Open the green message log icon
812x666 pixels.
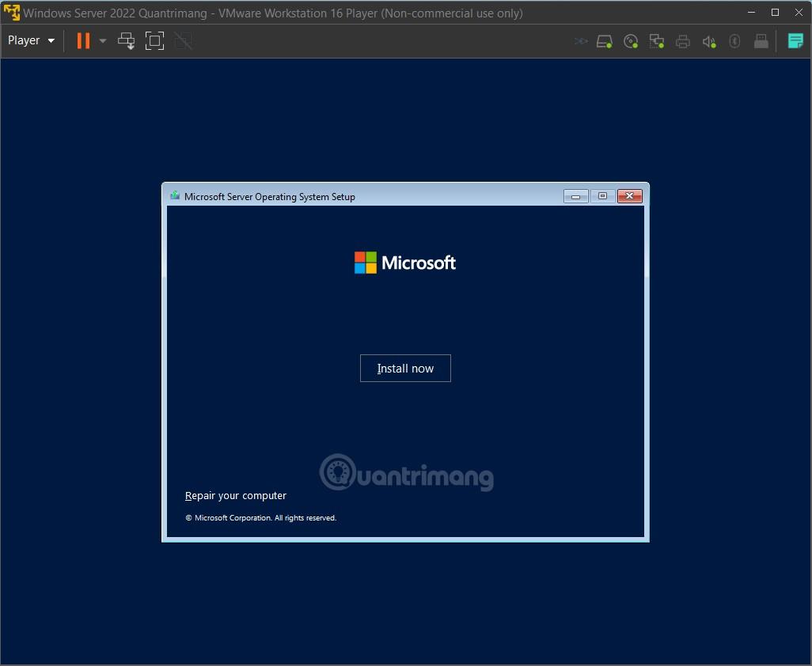pyautogui.click(x=795, y=41)
